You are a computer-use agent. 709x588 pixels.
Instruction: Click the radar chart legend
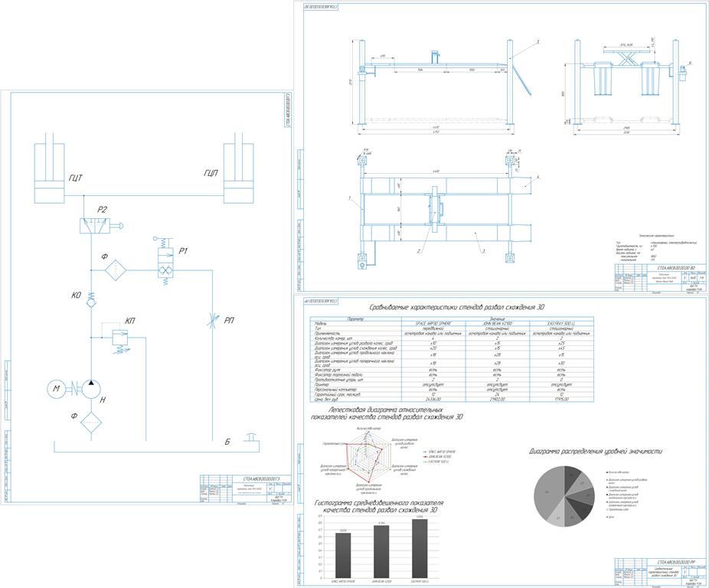[x=439, y=457]
